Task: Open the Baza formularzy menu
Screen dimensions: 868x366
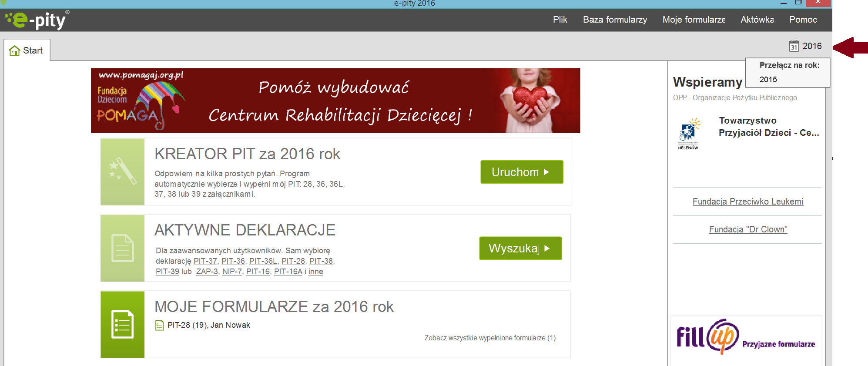Action: tap(615, 20)
